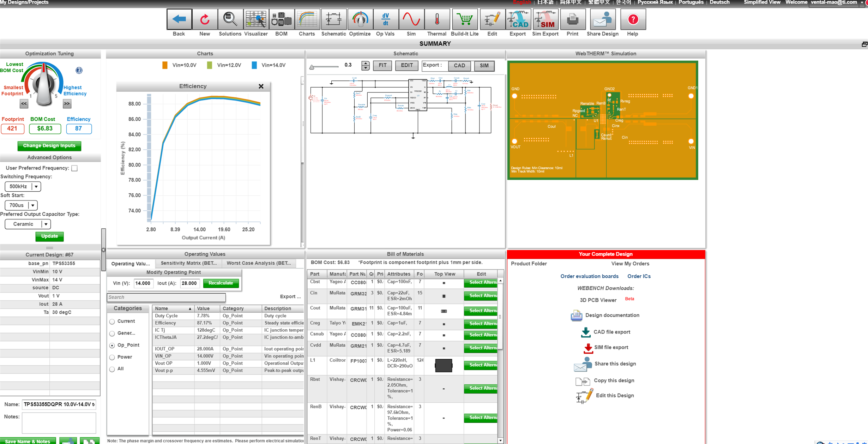Open account dropdown next to email
The height and width of the screenshot is (444, 868).
(862, 3)
